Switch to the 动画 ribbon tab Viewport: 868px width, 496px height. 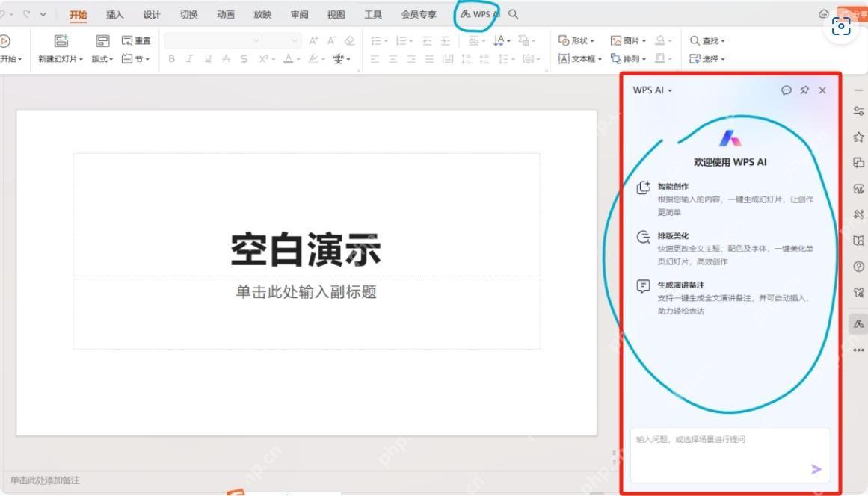pyautogui.click(x=225, y=15)
